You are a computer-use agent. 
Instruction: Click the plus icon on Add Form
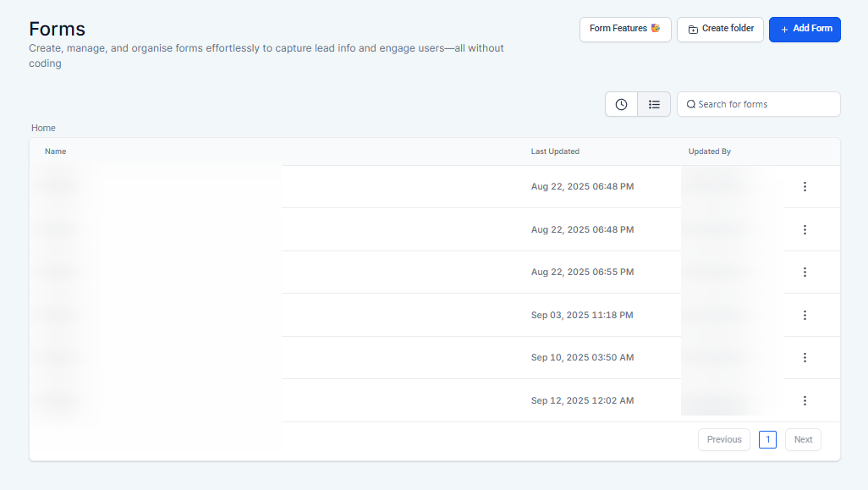point(784,30)
